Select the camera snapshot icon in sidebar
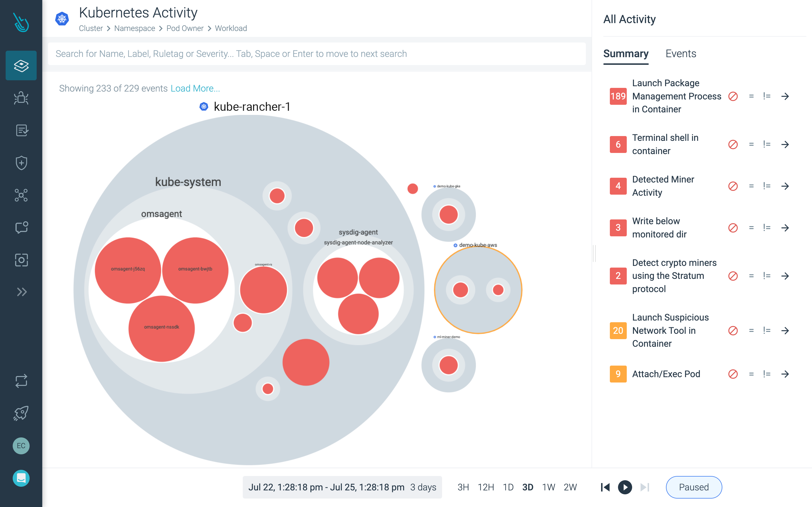This screenshot has height=507, width=812. 22,259
